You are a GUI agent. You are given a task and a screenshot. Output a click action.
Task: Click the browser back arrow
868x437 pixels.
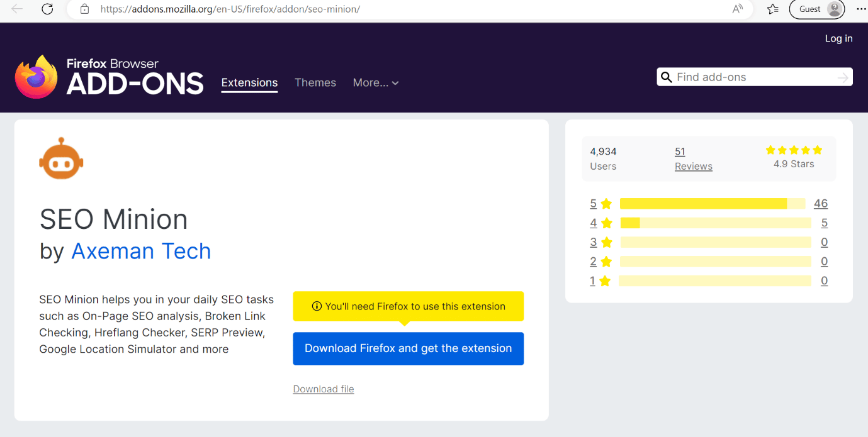18,9
